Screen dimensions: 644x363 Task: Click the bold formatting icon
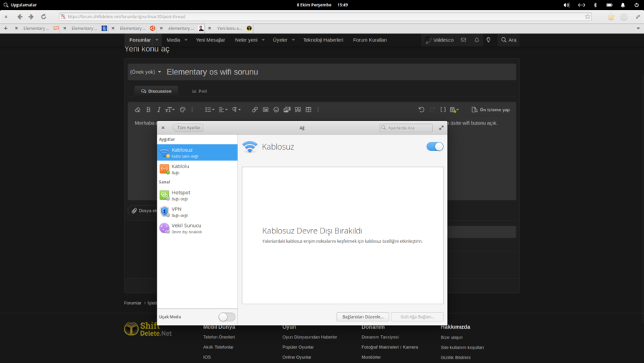point(148,110)
